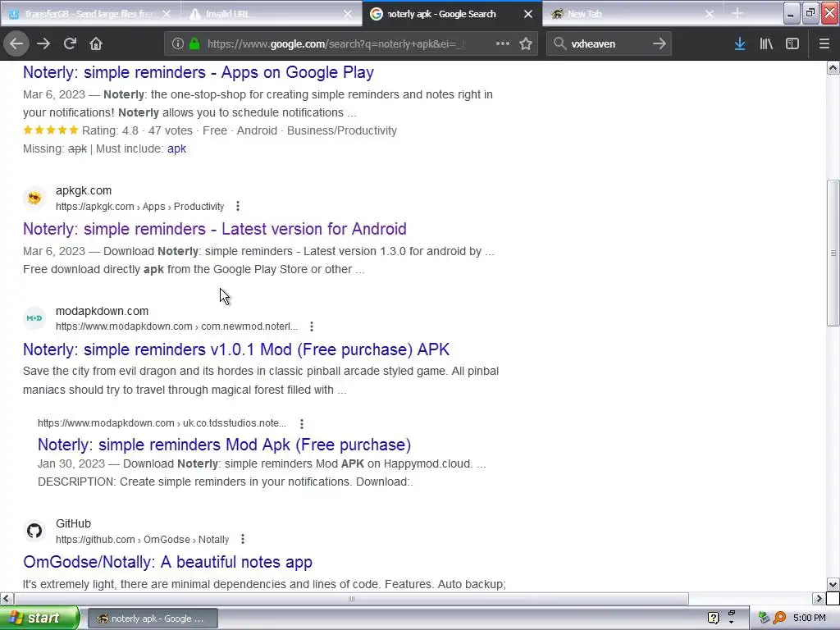Click the GitHub favicon
840x630 pixels.
(34, 531)
